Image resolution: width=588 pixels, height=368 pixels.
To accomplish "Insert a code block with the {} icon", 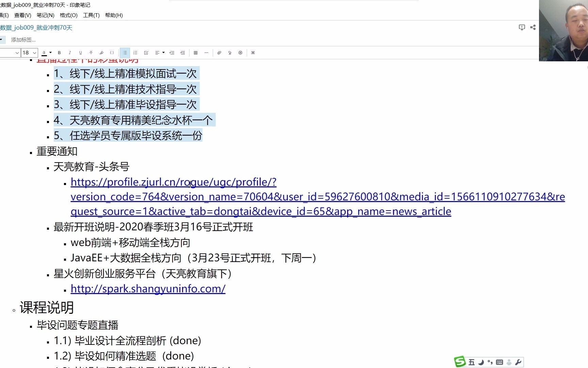I will click(x=112, y=53).
